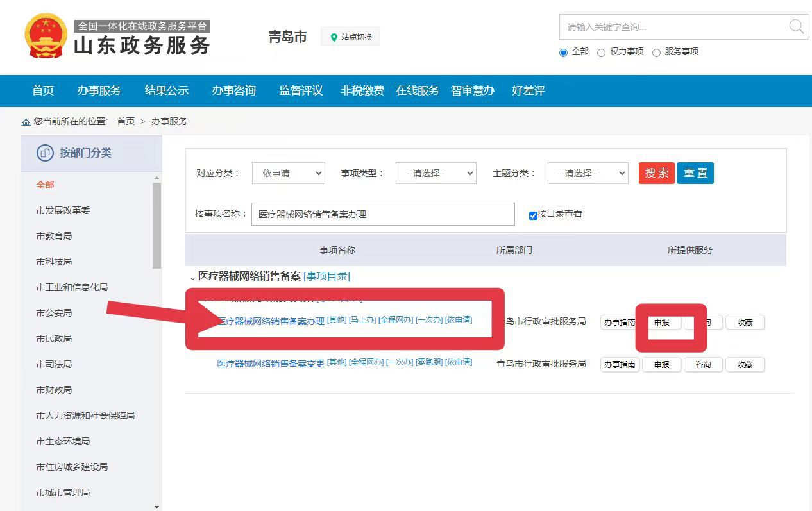Click 申报 on the 备案办理 row
Viewport: 812px width, 511px height.
point(661,323)
